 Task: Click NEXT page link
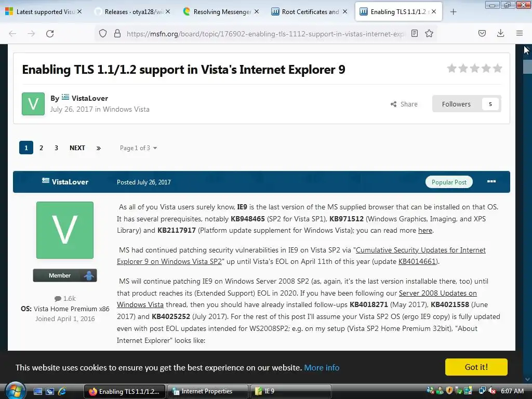(77, 148)
